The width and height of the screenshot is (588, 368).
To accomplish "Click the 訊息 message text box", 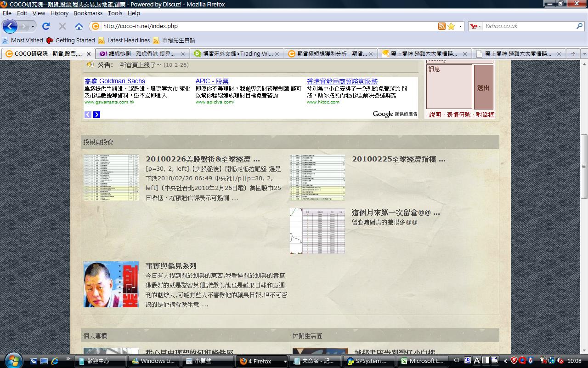I will tap(449, 87).
